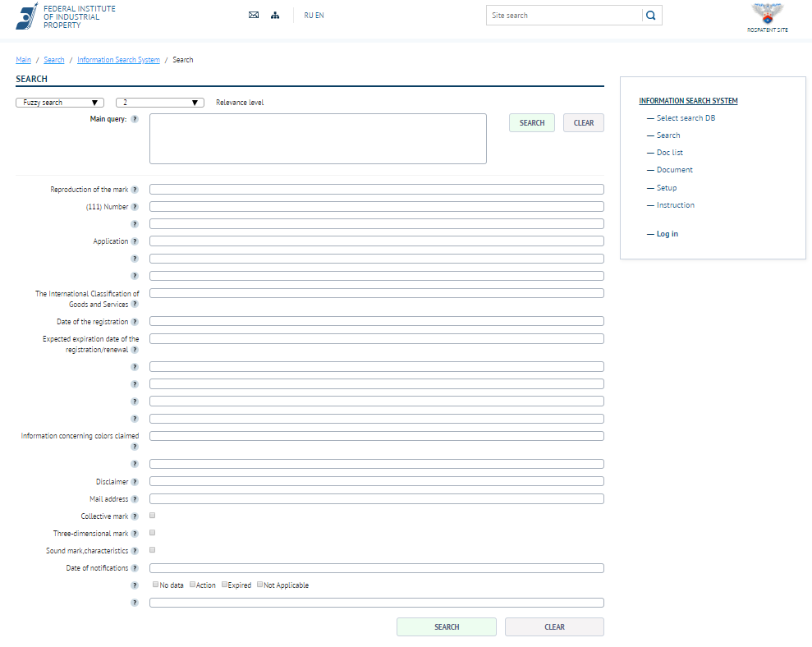
Task: Click the Relevance level label text
Action: coord(240,103)
